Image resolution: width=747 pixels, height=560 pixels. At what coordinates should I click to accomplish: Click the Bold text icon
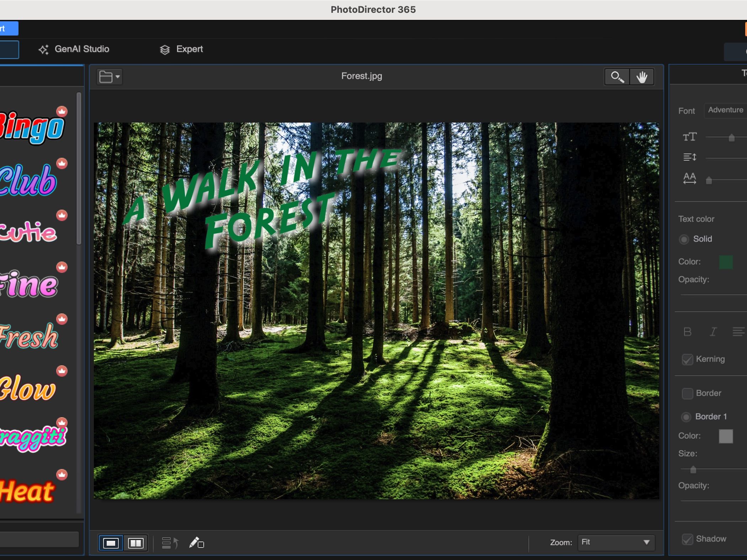point(687,332)
